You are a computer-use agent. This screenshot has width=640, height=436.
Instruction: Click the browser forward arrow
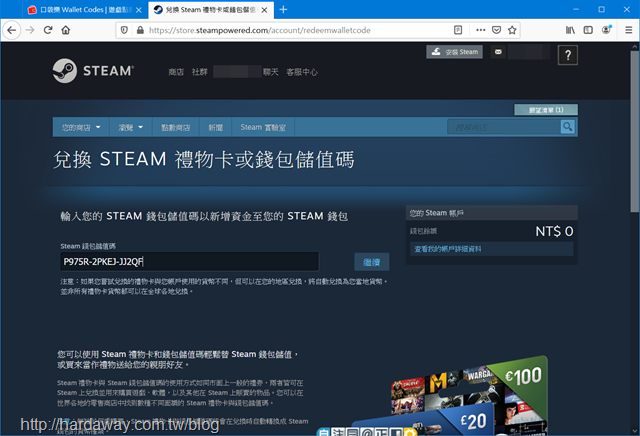[x=30, y=30]
